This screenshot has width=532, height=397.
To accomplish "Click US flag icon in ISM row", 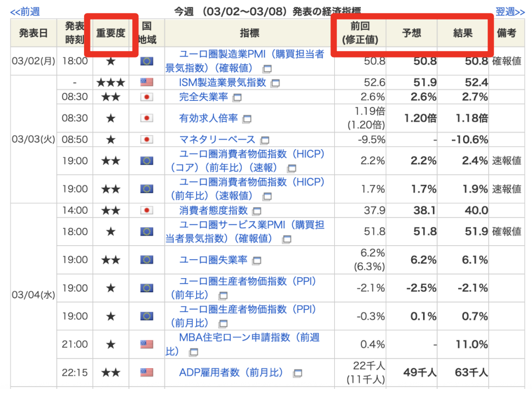I will (146, 82).
